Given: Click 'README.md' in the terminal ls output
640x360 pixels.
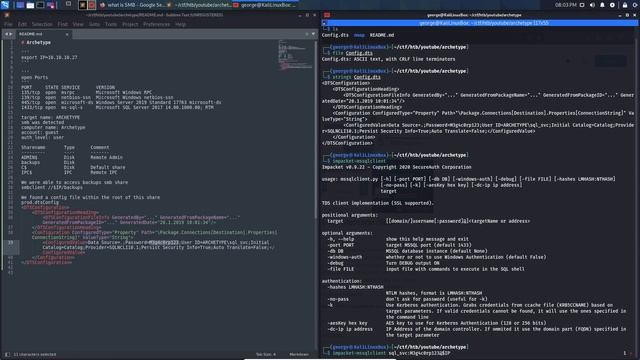Looking at the screenshot, I should pos(382,35).
